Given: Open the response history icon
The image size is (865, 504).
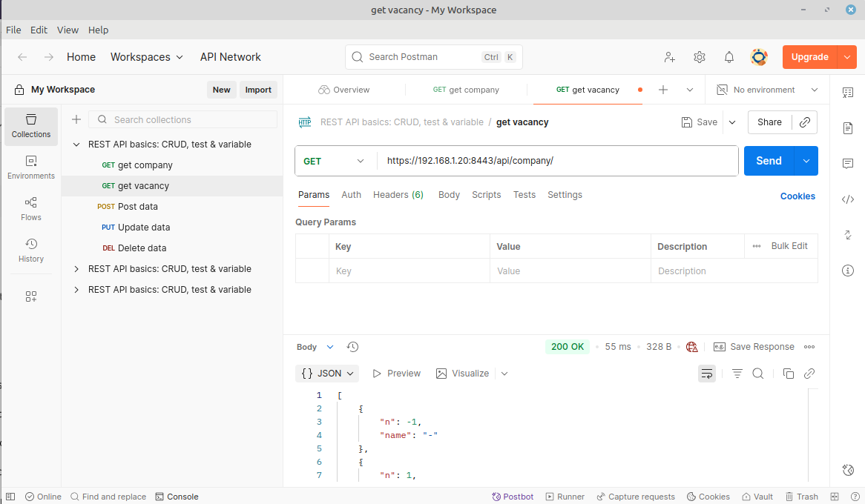Looking at the screenshot, I should (353, 347).
